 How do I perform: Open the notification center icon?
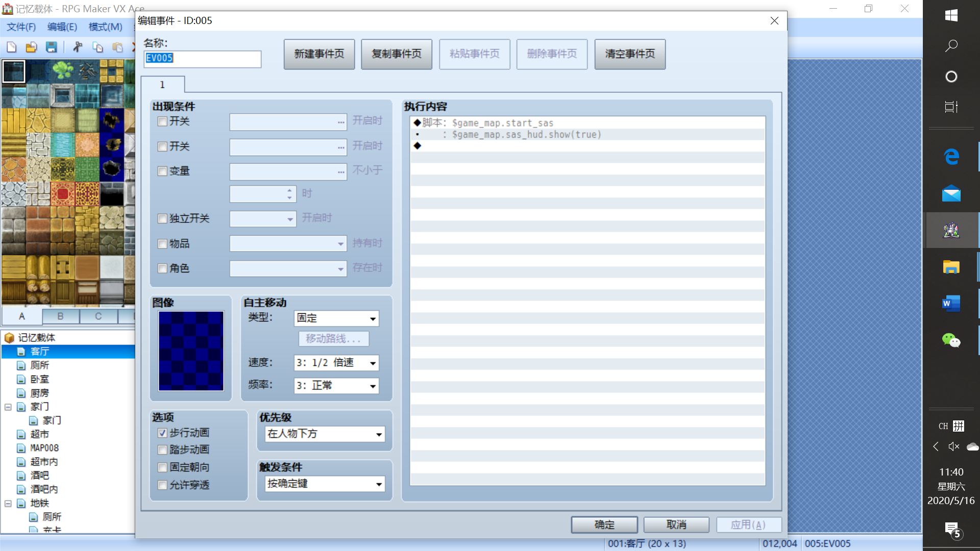tap(952, 530)
